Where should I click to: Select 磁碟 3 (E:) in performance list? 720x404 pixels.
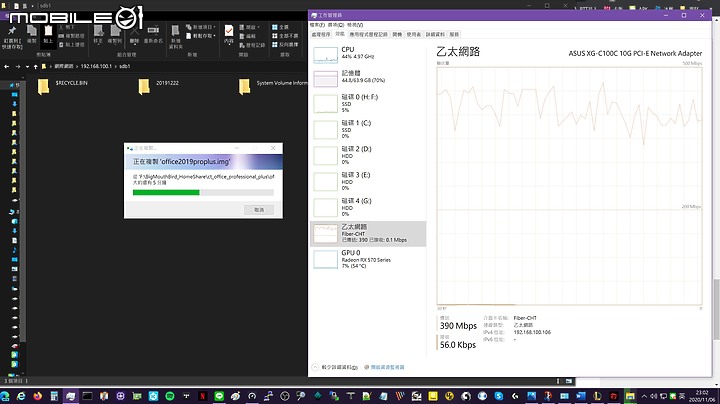[368, 181]
